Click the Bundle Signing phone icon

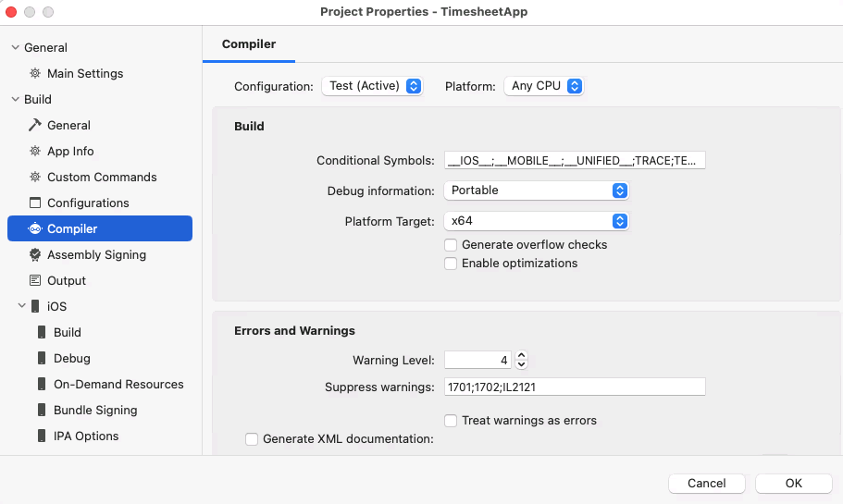(42, 411)
